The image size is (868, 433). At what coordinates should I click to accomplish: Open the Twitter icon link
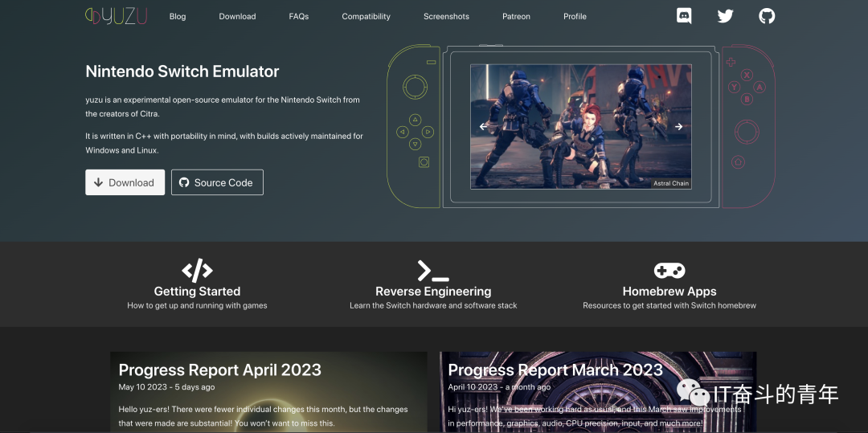[725, 16]
